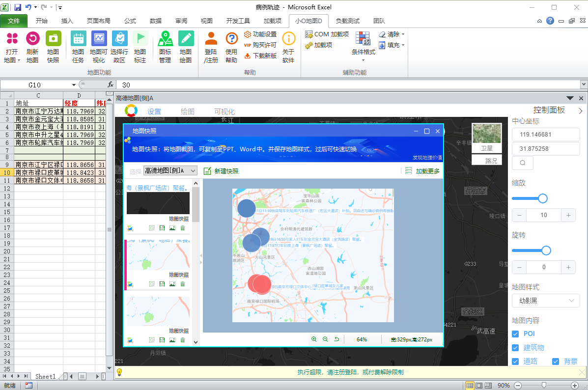The width and height of the screenshot is (588, 390).
Task: Select the 绘图 tab in map pane
Action: coord(188,111)
